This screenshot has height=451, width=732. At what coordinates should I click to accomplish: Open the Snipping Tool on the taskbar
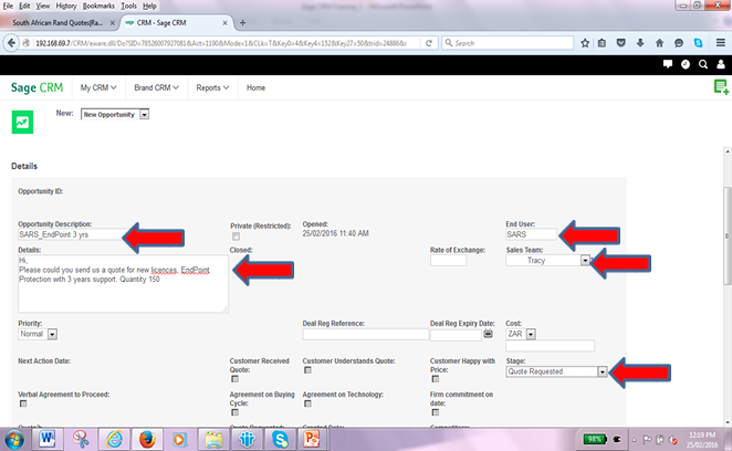tap(81, 439)
